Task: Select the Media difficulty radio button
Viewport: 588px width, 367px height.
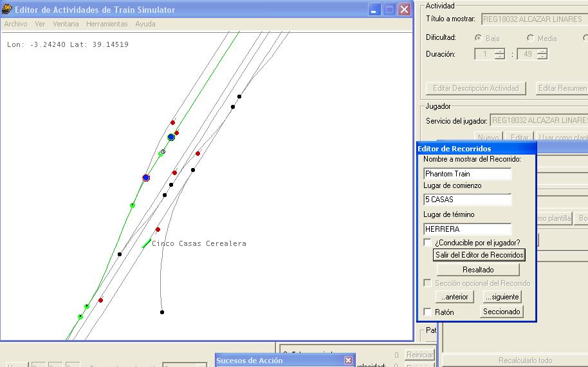Action: [x=530, y=38]
